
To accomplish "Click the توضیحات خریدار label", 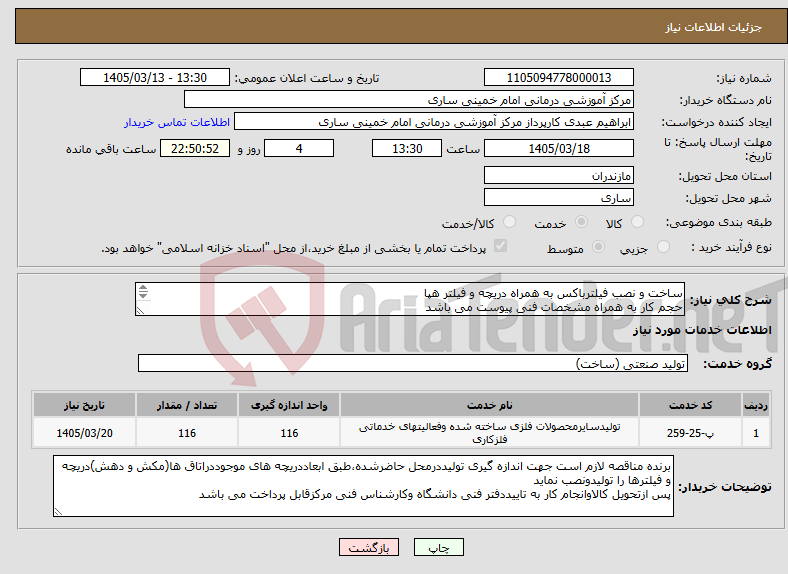I will click(x=725, y=487).
